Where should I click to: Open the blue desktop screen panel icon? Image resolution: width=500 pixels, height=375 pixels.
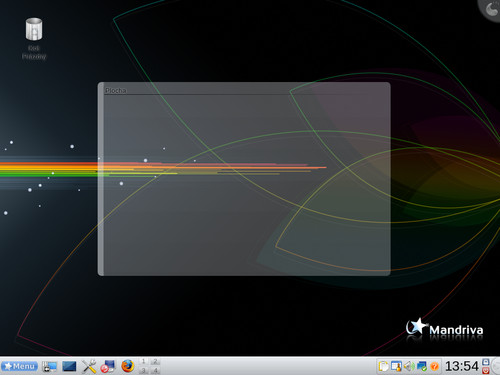tap(69, 366)
